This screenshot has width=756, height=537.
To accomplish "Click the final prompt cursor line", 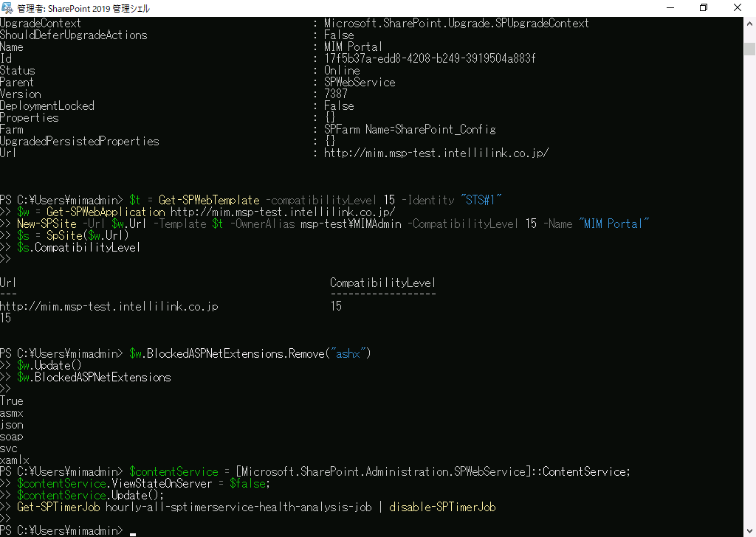I will pyautogui.click(x=67, y=531).
